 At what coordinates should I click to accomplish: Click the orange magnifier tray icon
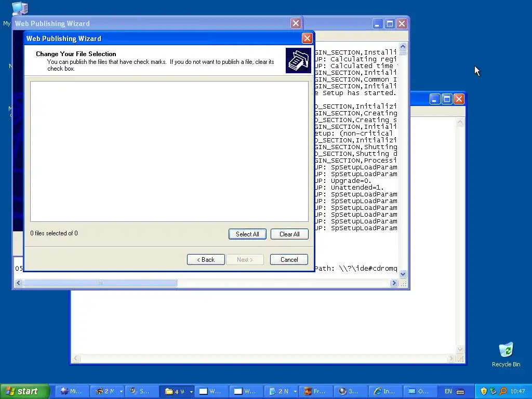click(x=503, y=392)
